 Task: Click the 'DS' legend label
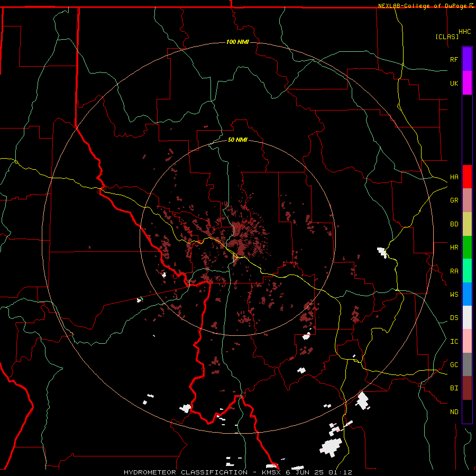(454, 318)
